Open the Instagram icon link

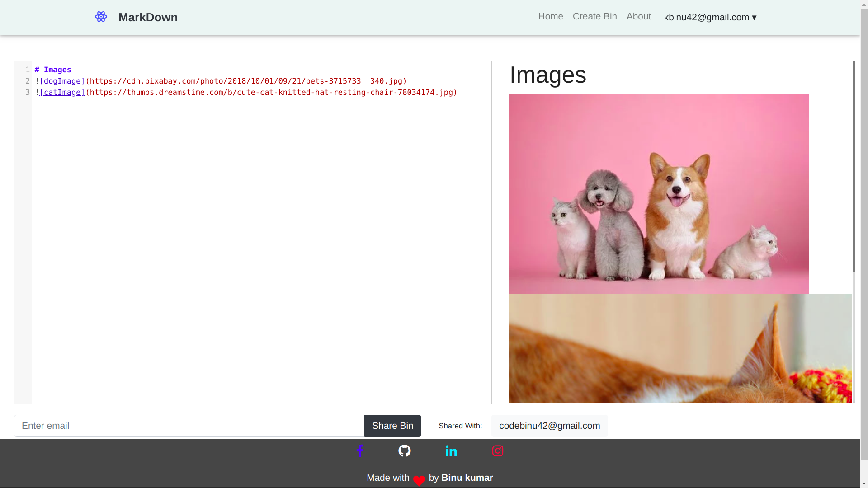click(497, 451)
